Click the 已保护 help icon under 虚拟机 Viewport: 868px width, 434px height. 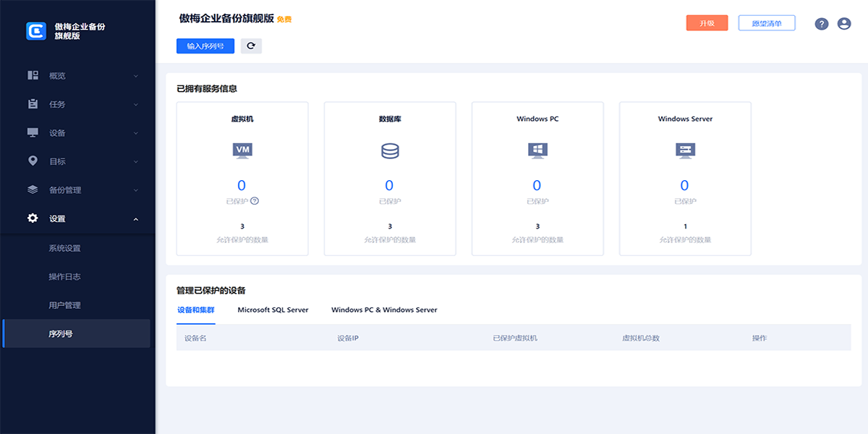(255, 201)
